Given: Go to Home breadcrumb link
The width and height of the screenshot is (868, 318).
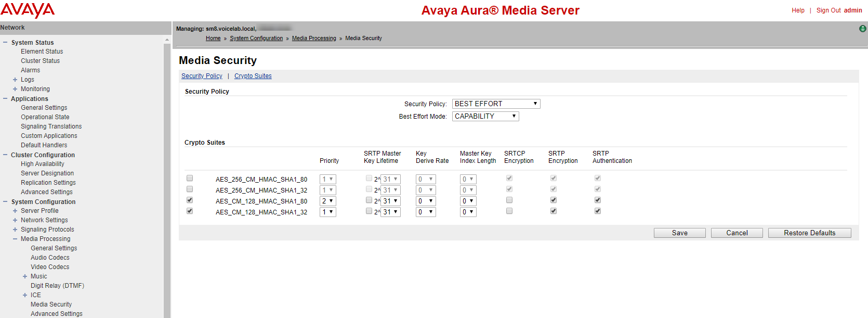Looking at the screenshot, I should 213,38.
